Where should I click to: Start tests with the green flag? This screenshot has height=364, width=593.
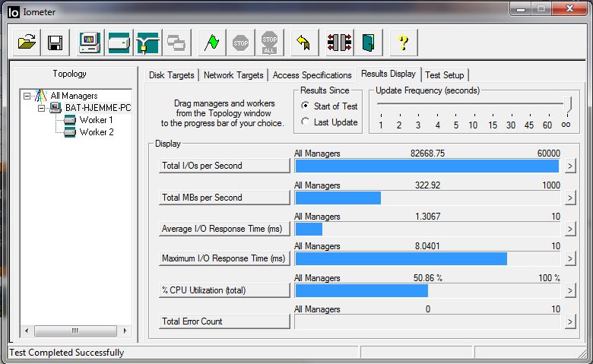pyautogui.click(x=212, y=43)
